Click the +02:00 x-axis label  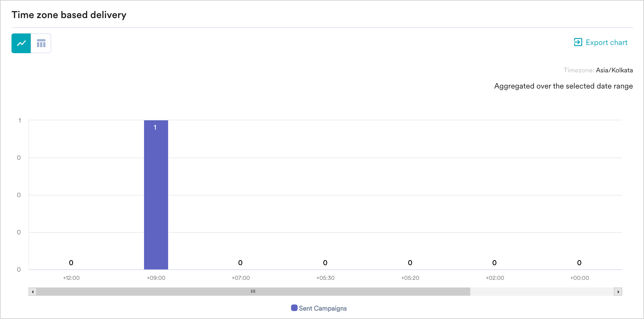[x=495, y=278]
